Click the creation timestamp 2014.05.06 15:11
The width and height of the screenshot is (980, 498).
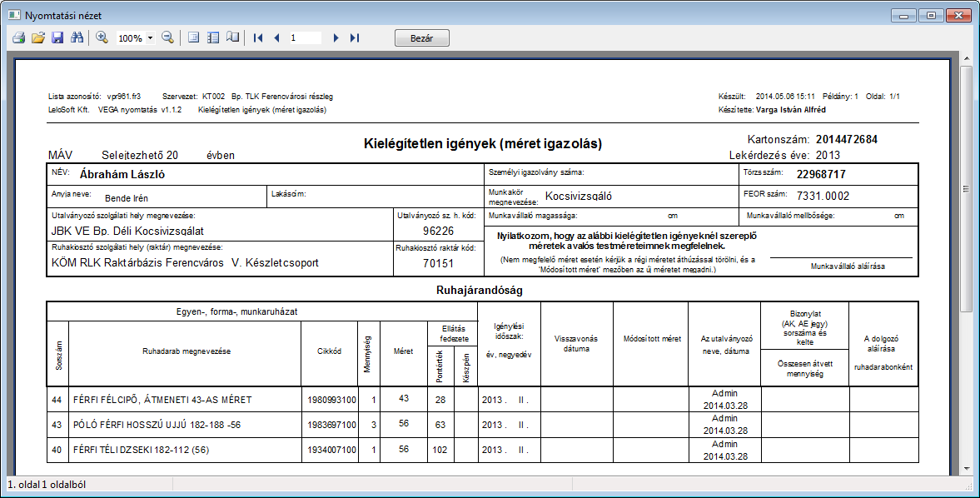point(785,97)
